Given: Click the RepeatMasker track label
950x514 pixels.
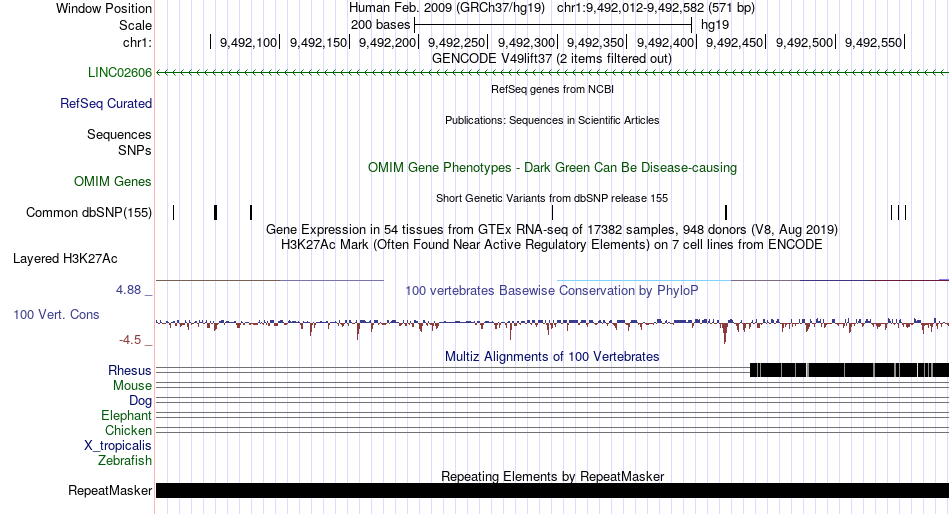Looking at the screenshot, I should (x=110, y=490).
